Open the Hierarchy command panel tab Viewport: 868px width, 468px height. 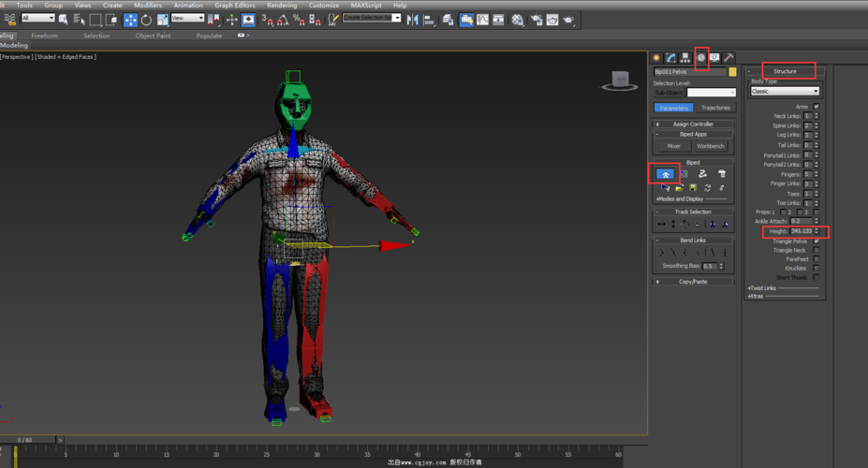(x=685, y=58)
